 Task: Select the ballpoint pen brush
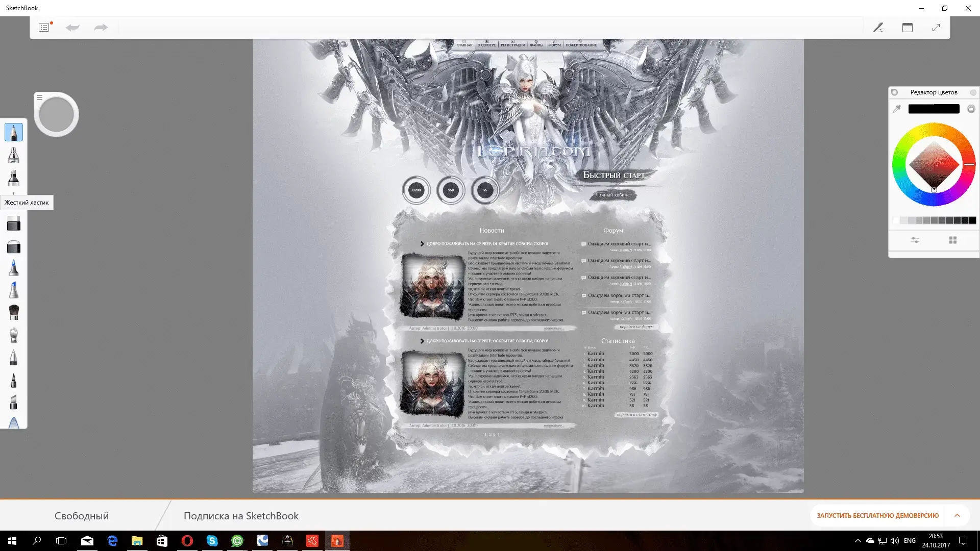click(14, 357)
